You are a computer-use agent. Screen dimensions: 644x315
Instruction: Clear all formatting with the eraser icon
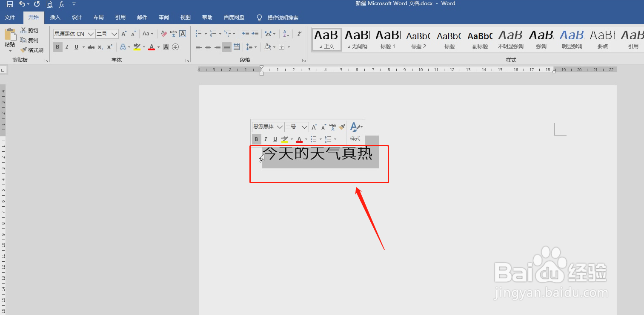[164, 34]
